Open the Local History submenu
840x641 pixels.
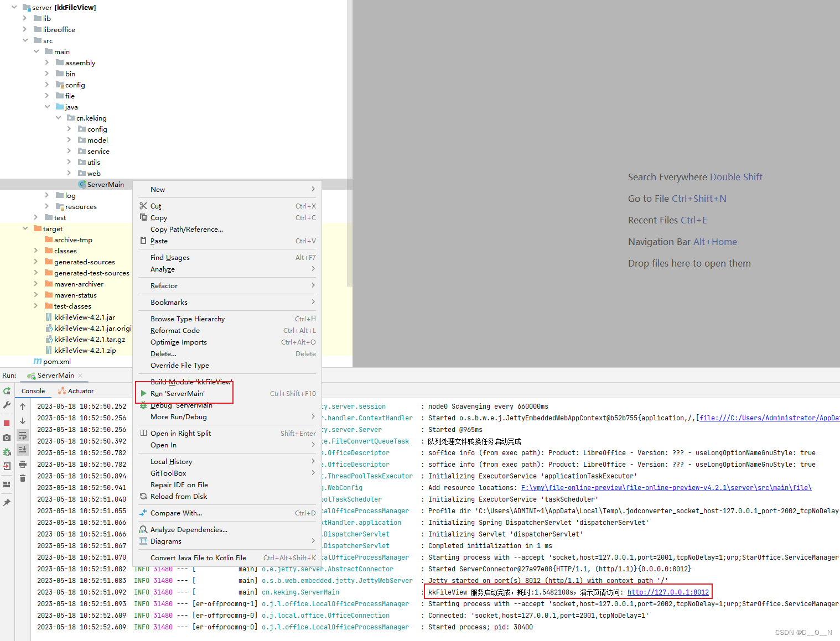(x=227, y=462)
